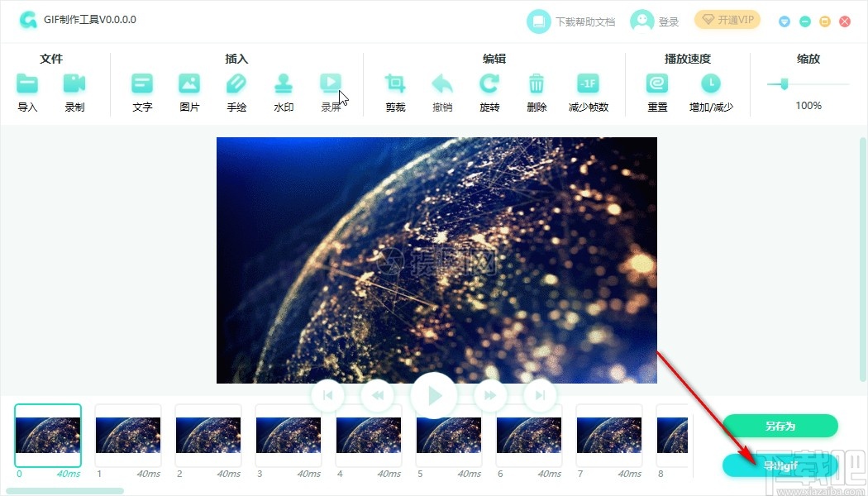Reduce the frame count with 减少帧数
Viewport: 868px width, 496px height.
pos(588,83)
